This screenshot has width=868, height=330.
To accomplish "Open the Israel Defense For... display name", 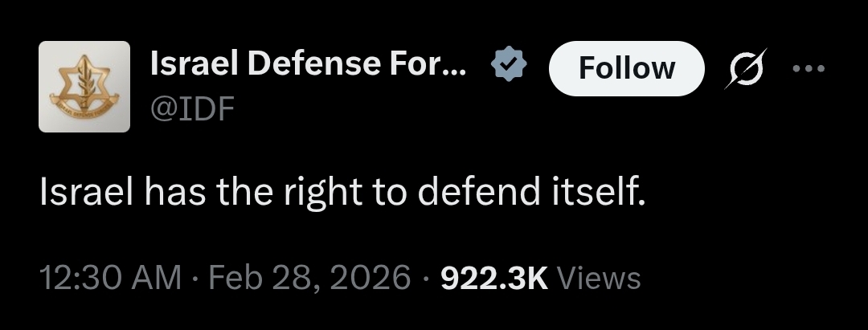I will click(x=309, y=64).
